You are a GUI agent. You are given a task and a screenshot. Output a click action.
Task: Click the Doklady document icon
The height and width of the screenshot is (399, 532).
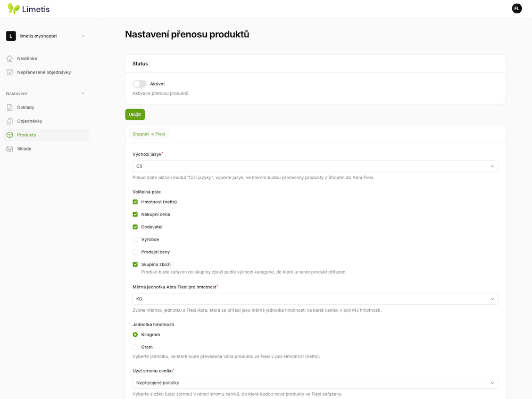[10, 107]
